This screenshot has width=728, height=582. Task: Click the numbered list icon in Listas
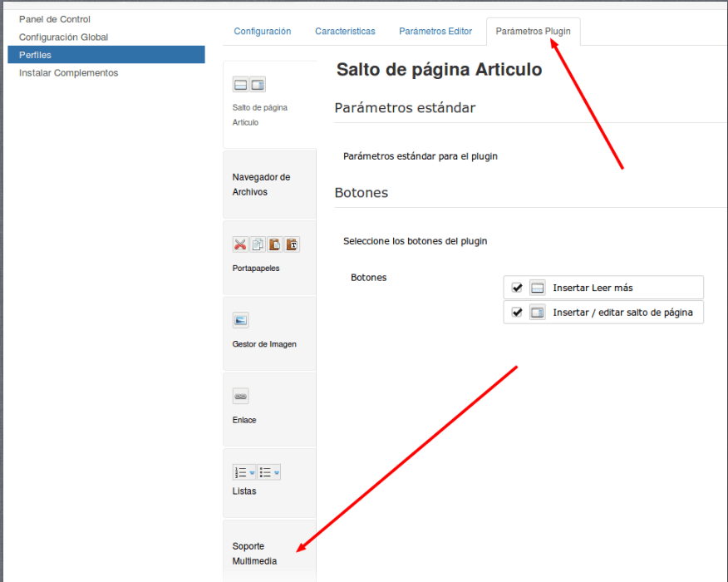pos(240,472)
